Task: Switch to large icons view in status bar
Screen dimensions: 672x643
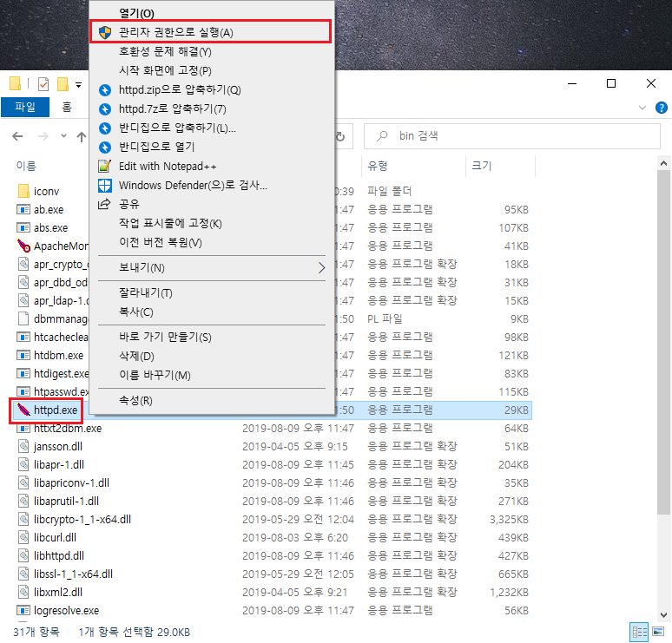Action: point(658,632)
